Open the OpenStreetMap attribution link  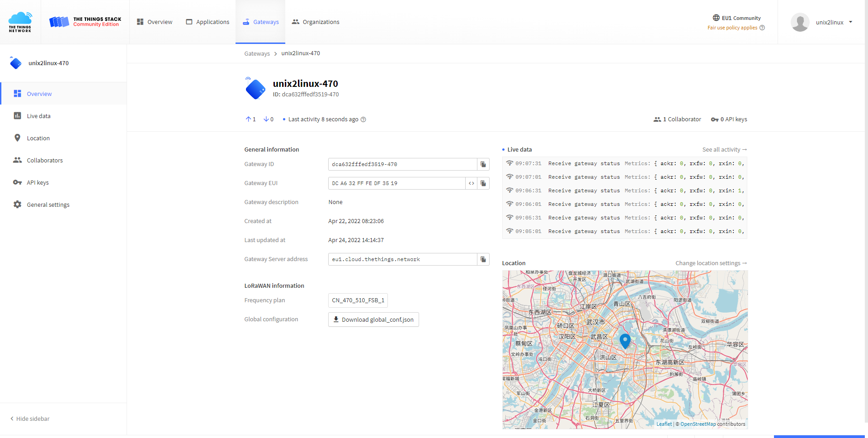(x=698, y=424)
